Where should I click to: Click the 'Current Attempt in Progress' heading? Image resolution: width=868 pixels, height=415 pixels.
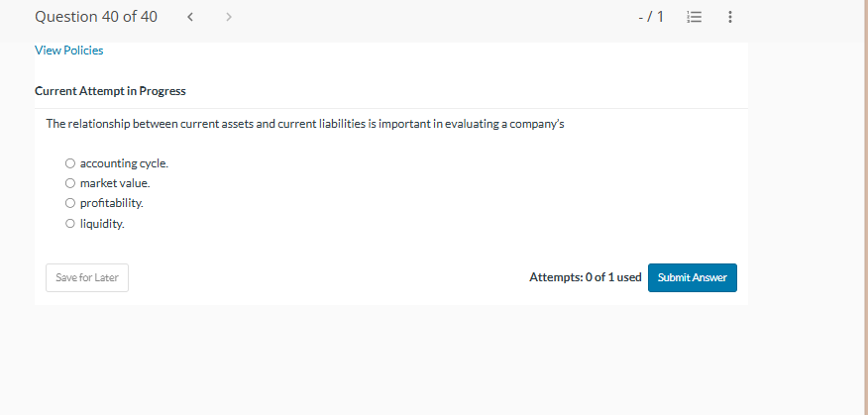click(110, 91)
